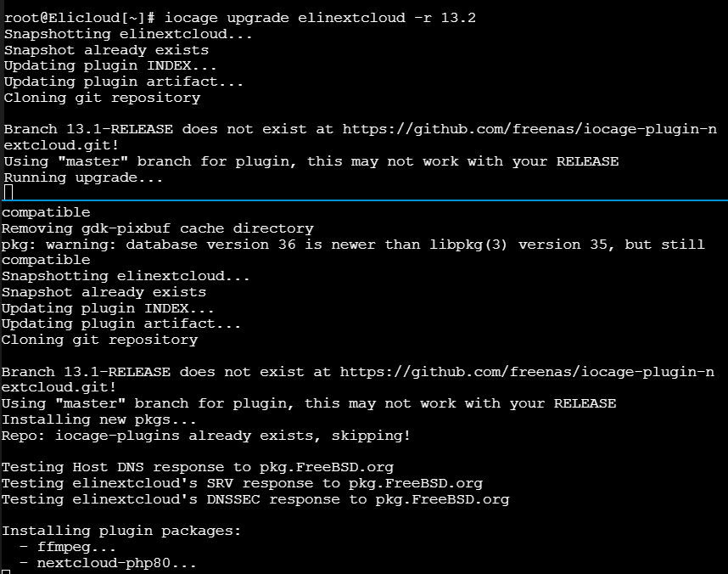Click the elinextcloud SRV response line
The height and width of the screenshot is (574, 728).
pyautogui.click(x=242, y=483)
